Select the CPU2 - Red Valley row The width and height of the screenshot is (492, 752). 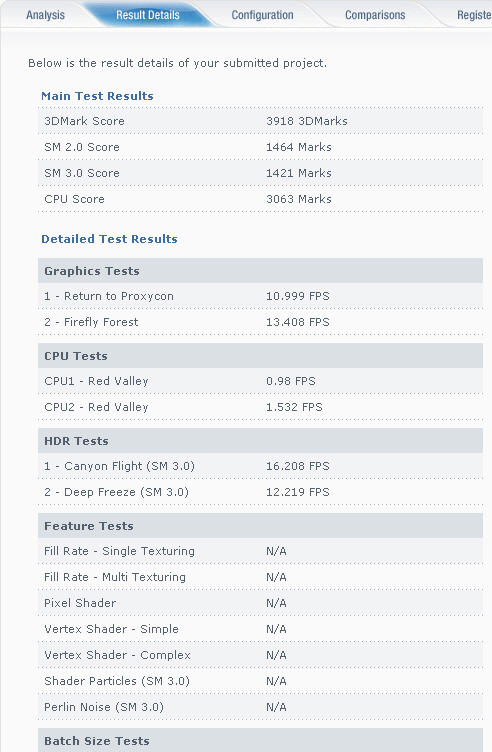[260, 407]
